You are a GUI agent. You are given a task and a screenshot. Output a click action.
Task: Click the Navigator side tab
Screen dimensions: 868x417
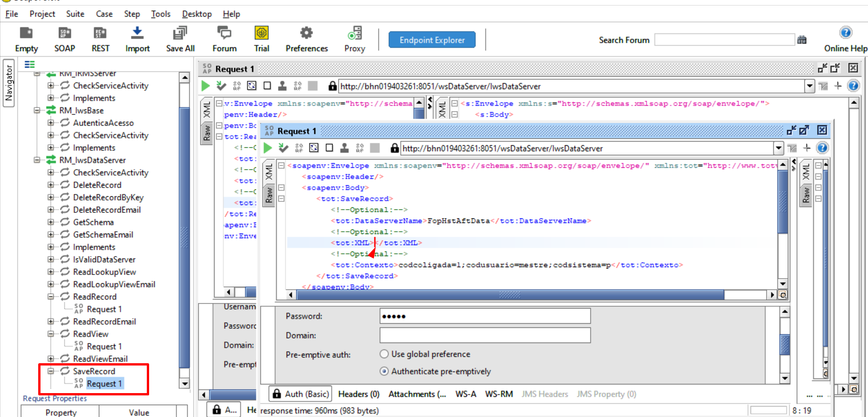coord(9,83)
